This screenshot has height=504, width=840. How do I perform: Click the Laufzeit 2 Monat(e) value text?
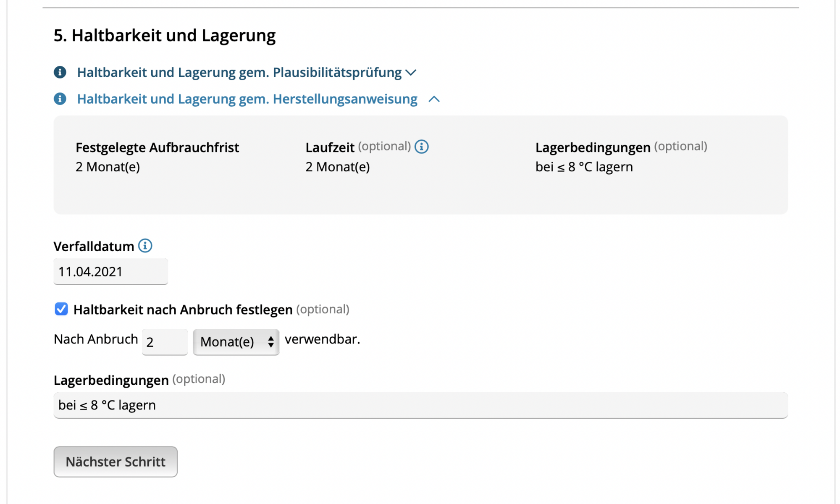coord(338,167)
